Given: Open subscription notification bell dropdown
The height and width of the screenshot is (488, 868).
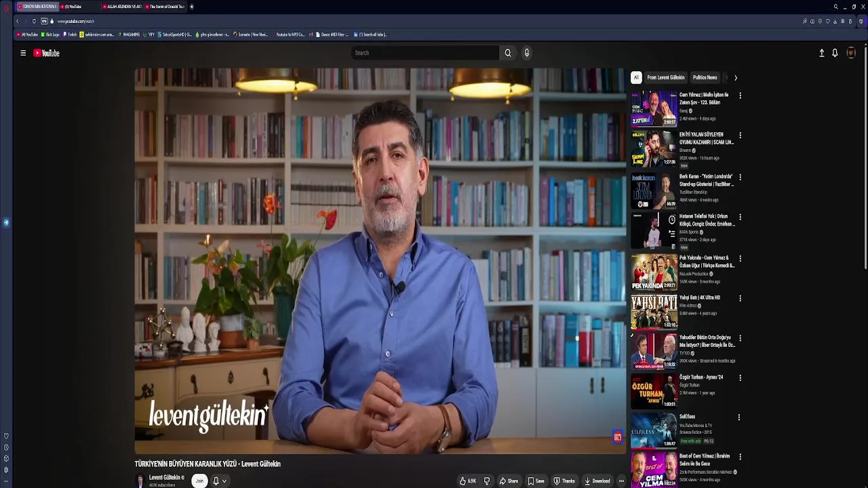Looking at the screenshot, I should [x=220, y=481].
